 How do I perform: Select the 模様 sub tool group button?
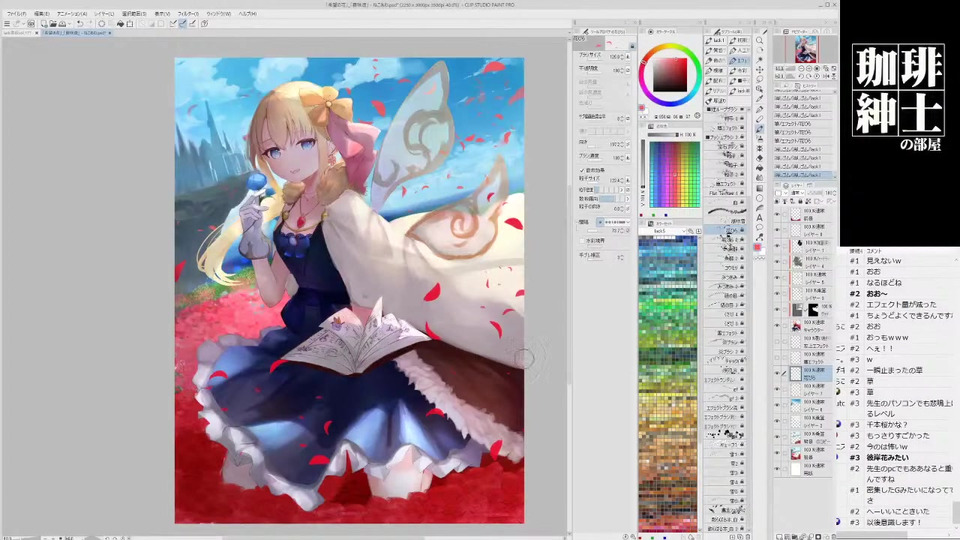(715, 70)
